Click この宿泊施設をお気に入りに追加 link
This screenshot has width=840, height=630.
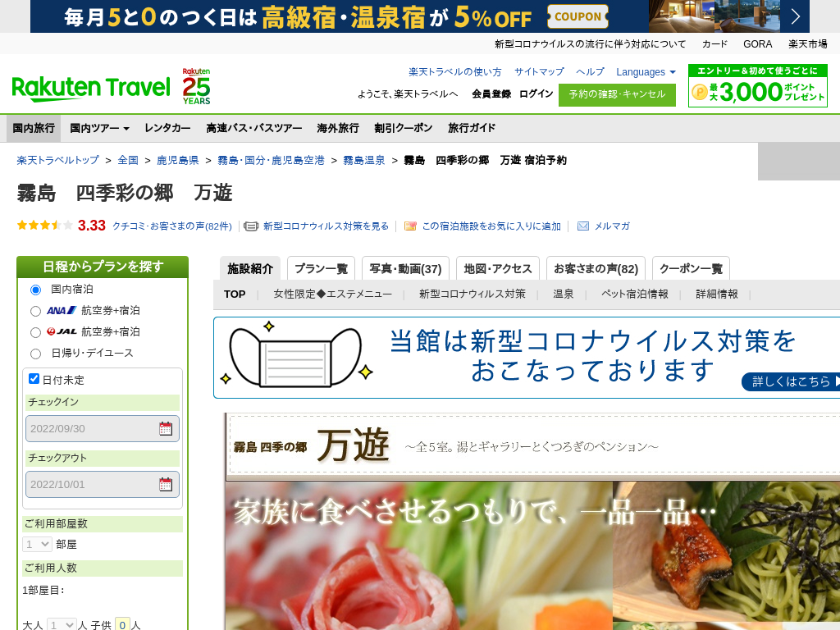491,226
